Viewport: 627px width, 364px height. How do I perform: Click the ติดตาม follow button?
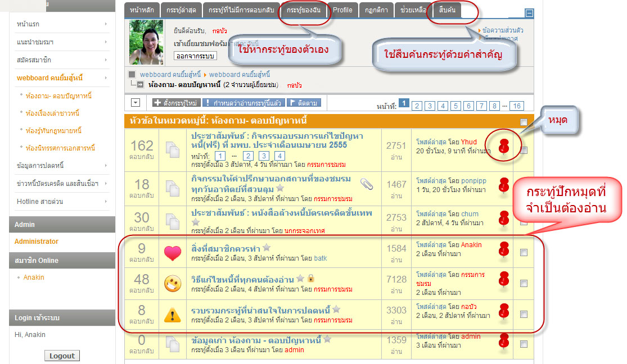(304, 103)
